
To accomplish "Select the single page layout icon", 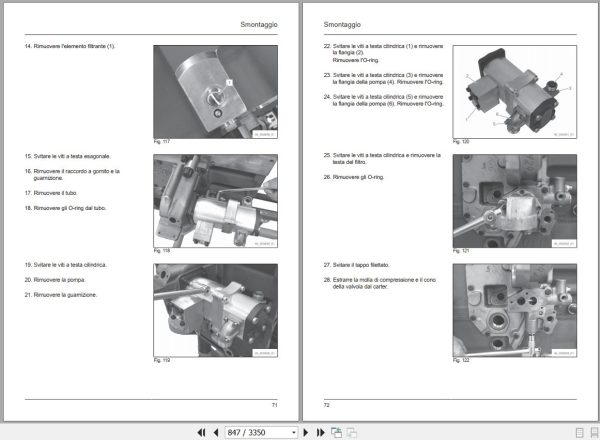I will pos(579,433).
